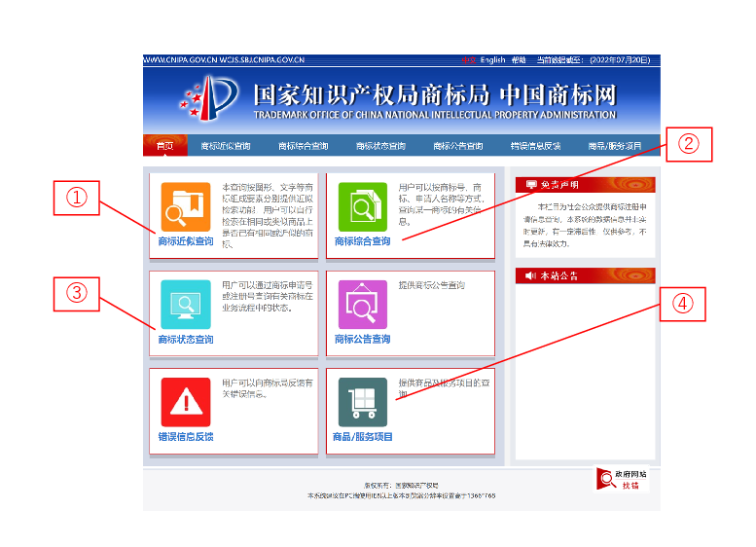
Task: Open the cyan 商标状态查询 monitor icon
Action: [x=186, y=305]
